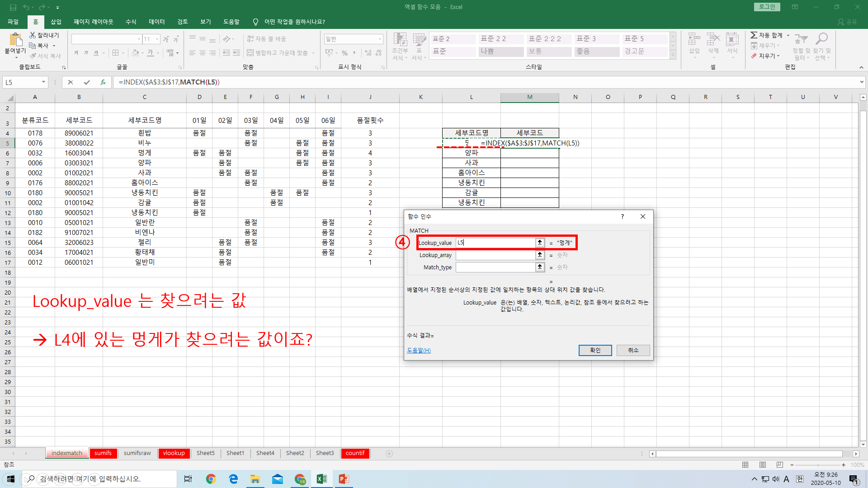Image resolution: width=868 pixels, height=488 pixels.
Task: Click the new sheet plus icon
Action: pos(389,453)
